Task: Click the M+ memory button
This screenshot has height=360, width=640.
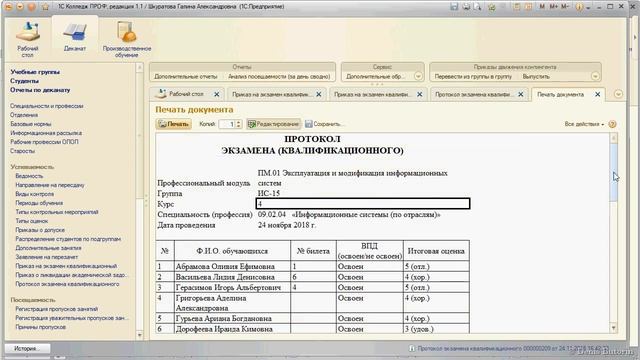Action: click(553, 7)
